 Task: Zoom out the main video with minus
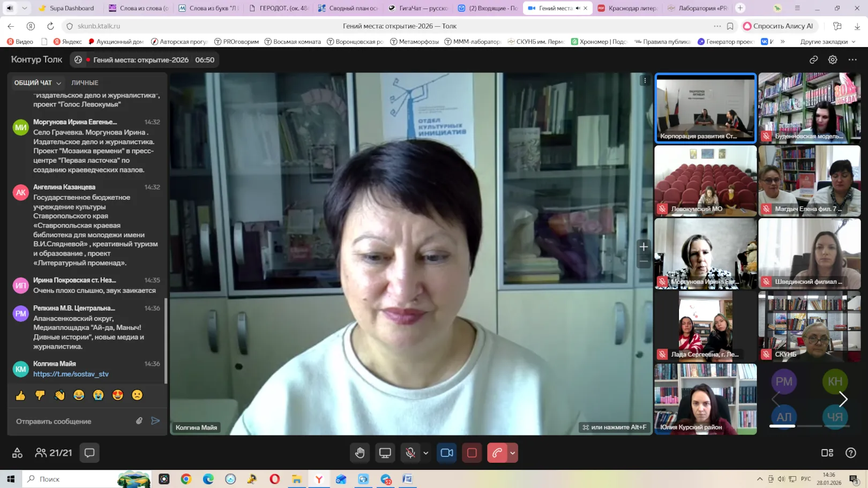click(x=643, y=261)
